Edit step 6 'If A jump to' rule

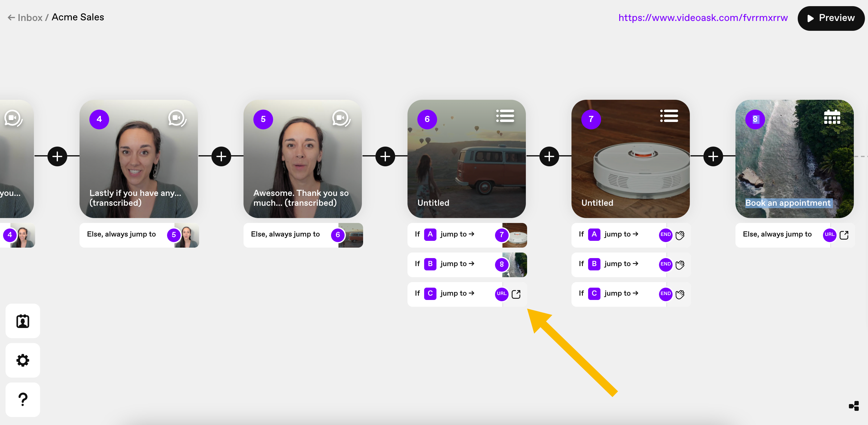click(x=467, y=235)
